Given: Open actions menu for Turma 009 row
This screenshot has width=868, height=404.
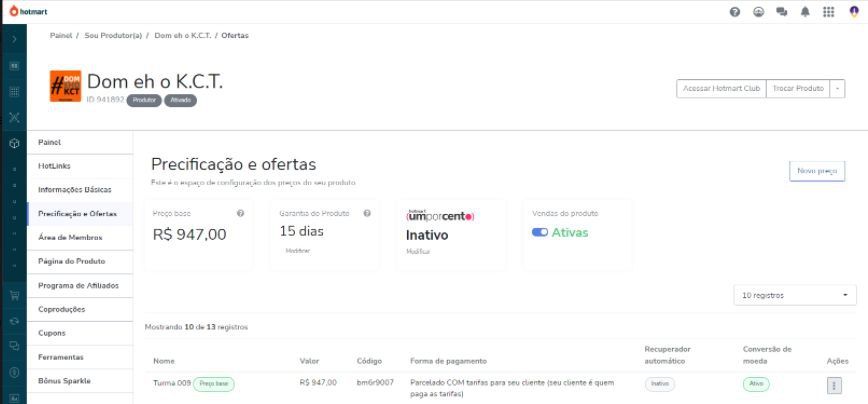Looking at the screenshot, I should [x=834, y=385].
